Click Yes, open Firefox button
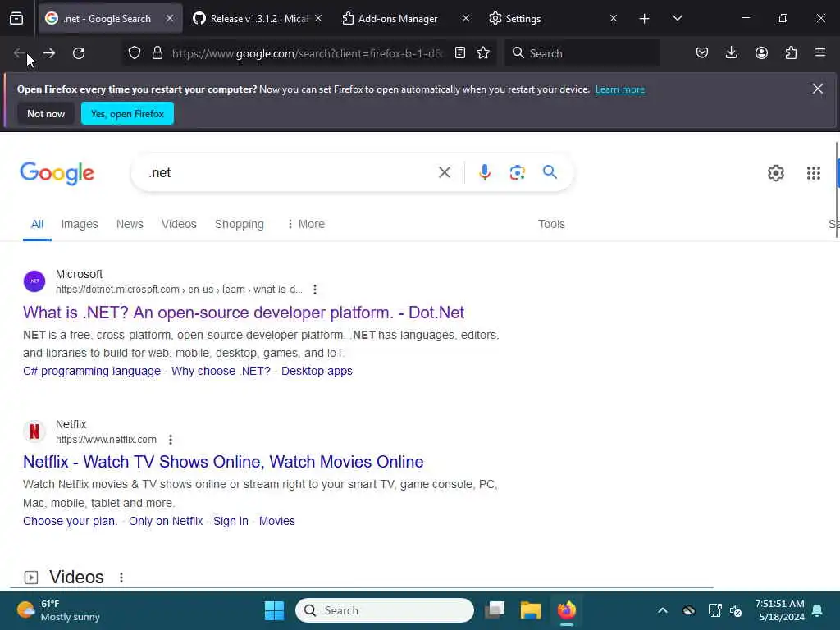Screen dimensions: 840x630 click(x=127, y=113)
